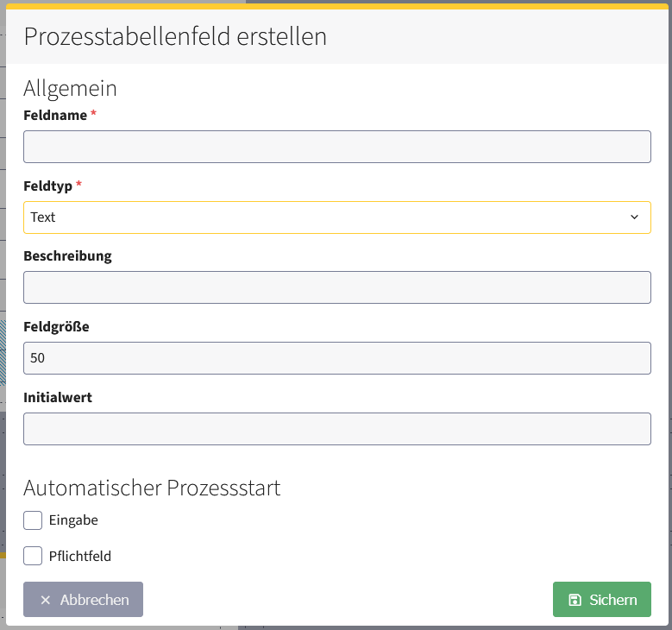
Task: Click the X icon on Abbrechen
Action: (x=46, y=600)
